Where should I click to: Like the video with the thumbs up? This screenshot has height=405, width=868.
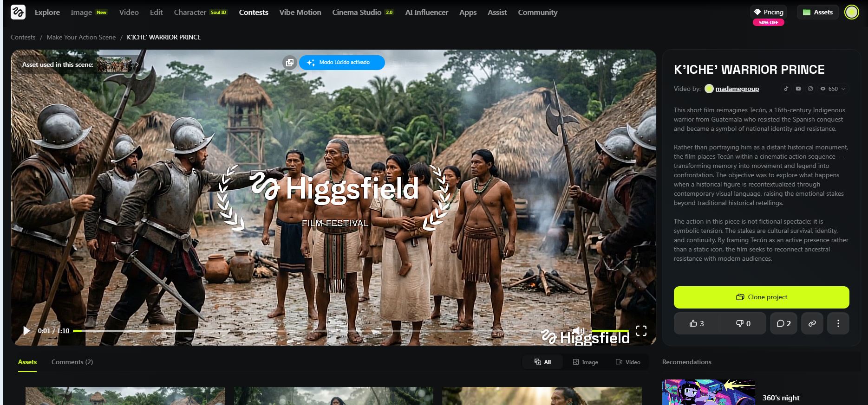[697, 323]
